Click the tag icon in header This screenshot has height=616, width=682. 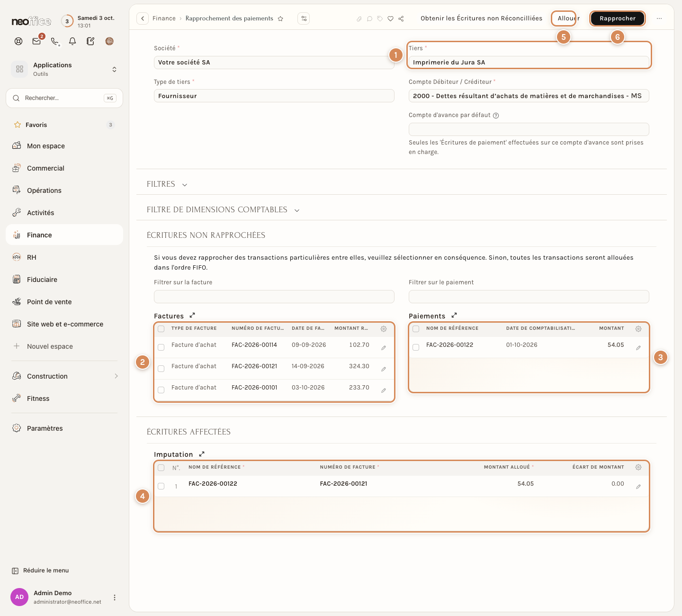click(x=380, y=18)
